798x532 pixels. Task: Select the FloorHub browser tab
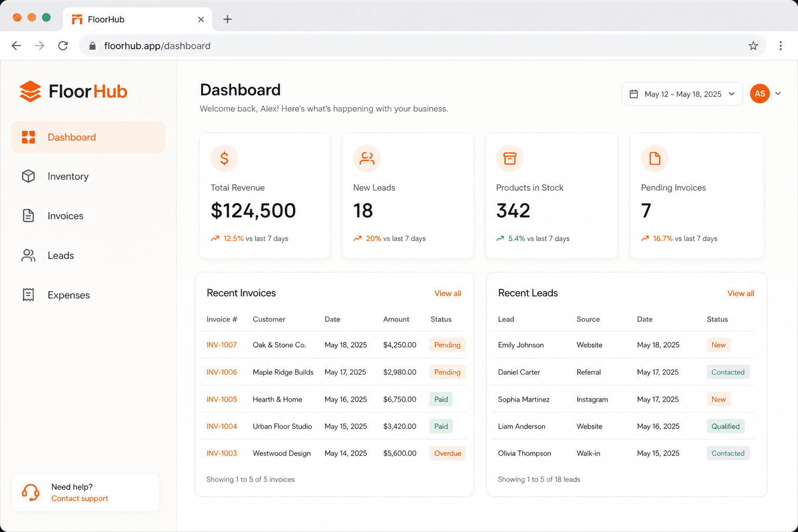pos(138,19)
